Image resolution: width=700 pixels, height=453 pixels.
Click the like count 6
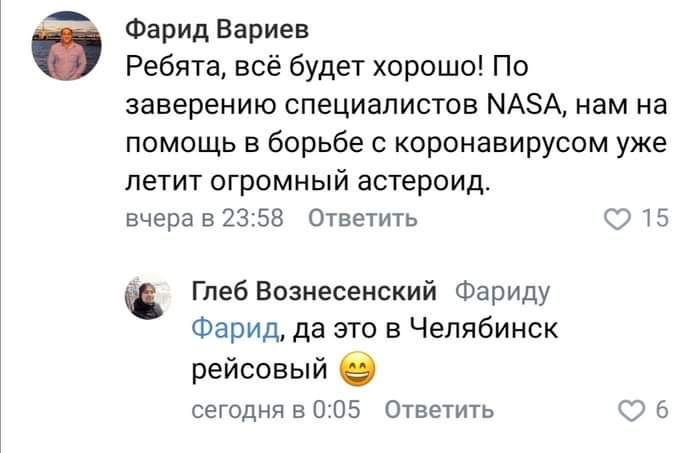(661, 409)
